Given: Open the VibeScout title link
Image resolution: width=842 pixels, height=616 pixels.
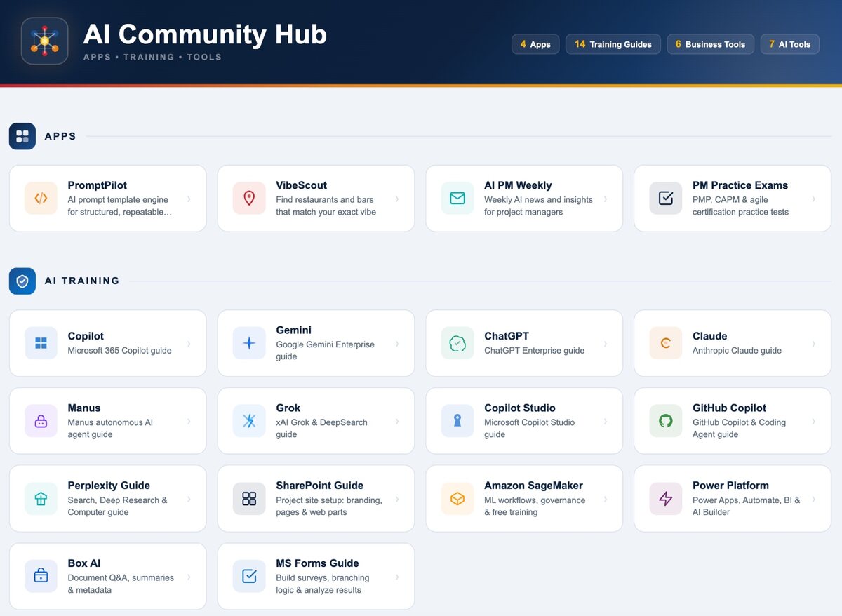Looking at the screenshot, I should tap(302, 185).
